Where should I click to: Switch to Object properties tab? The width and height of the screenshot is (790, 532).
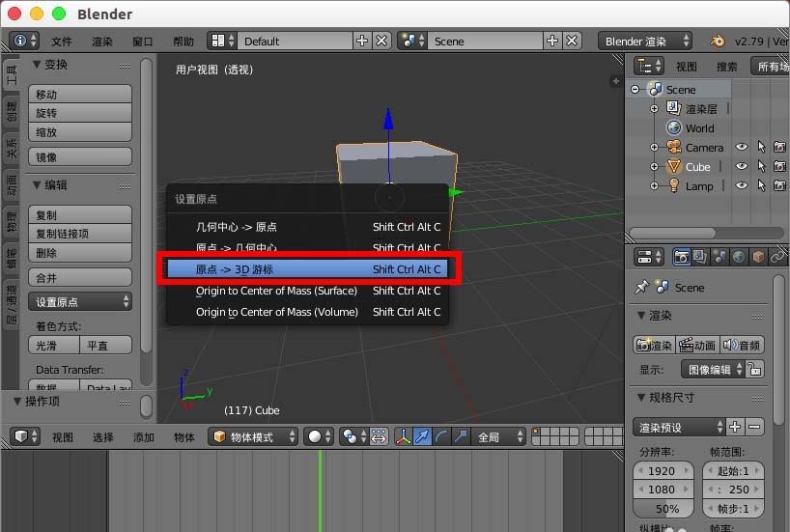758,258
